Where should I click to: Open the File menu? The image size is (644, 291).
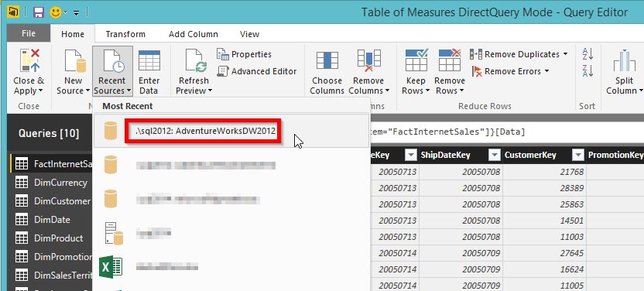click(29, 33)
